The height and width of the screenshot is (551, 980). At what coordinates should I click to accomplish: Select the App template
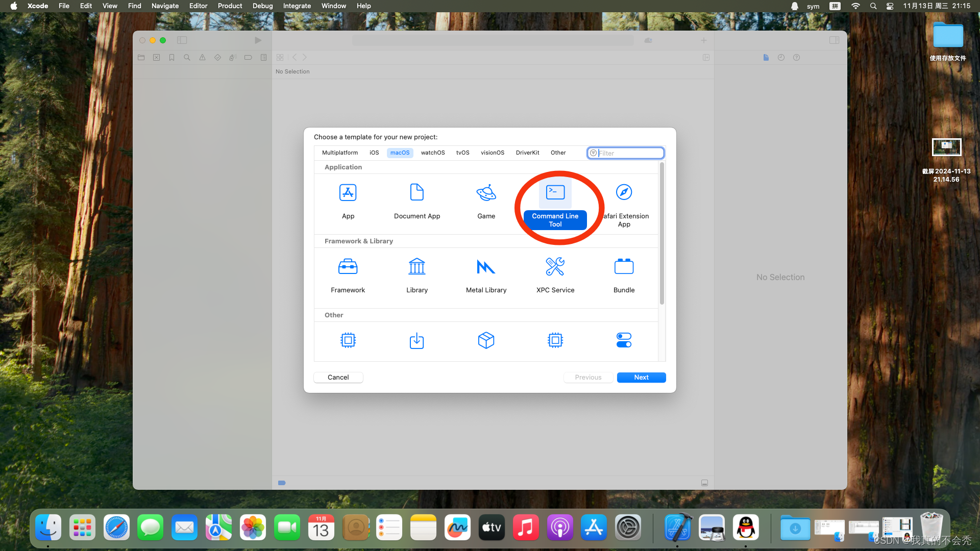pyautogui.click(x=348, y=202)
